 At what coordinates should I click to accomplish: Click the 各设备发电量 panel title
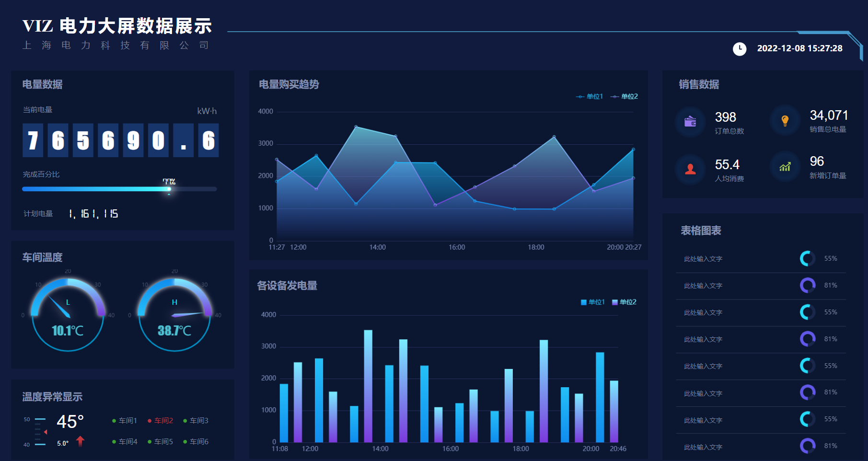click(288, 286)
